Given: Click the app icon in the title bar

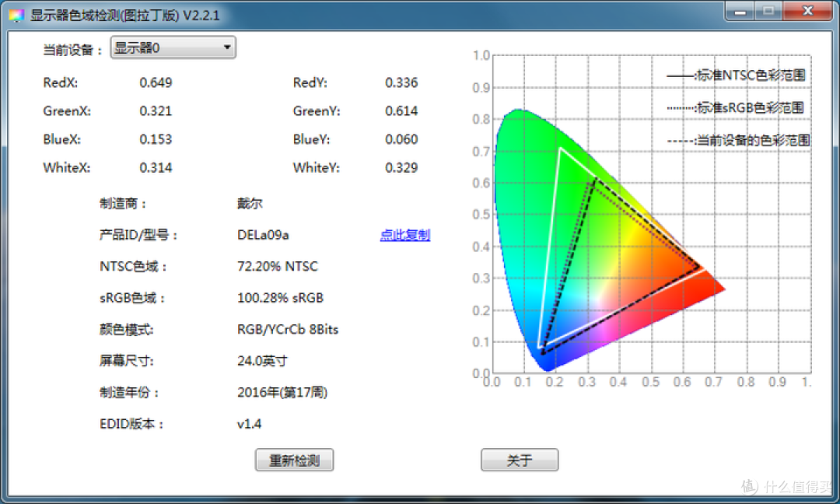Looking at the screenshot, I should [16, 15].
